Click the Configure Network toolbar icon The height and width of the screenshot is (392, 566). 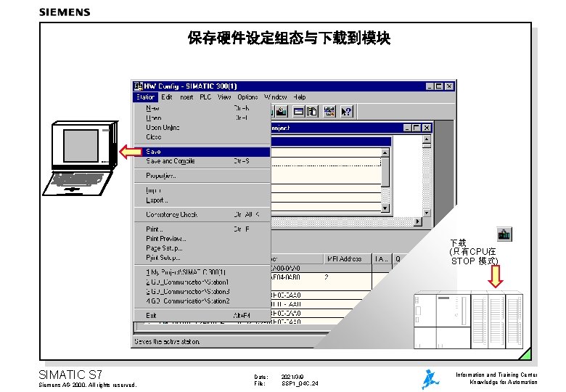pos(329,112)
